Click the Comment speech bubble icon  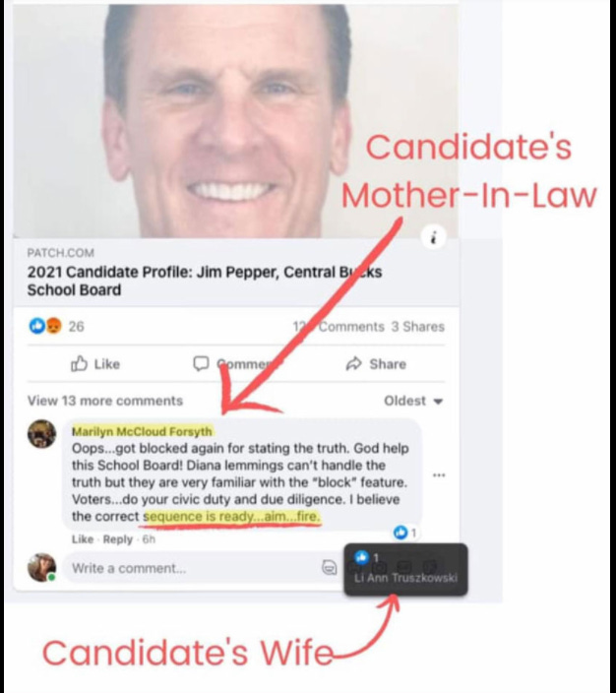[201, 363]
